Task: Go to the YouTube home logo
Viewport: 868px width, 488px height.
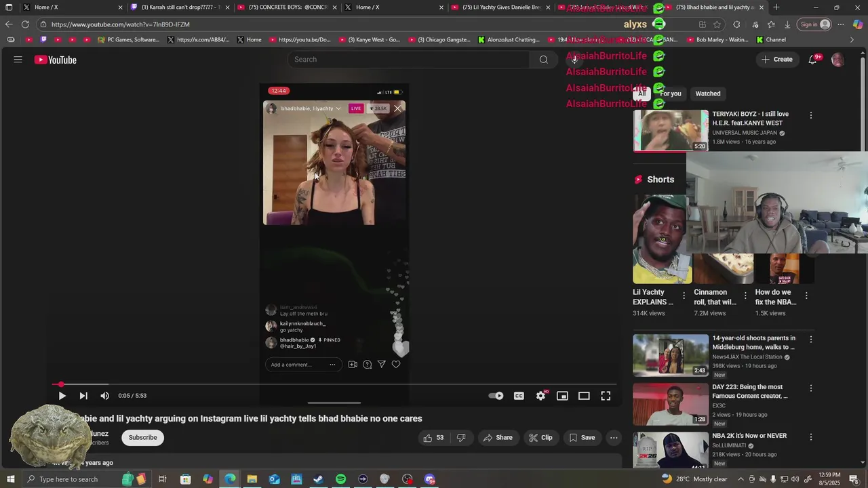Action: (x=56, y=60)
